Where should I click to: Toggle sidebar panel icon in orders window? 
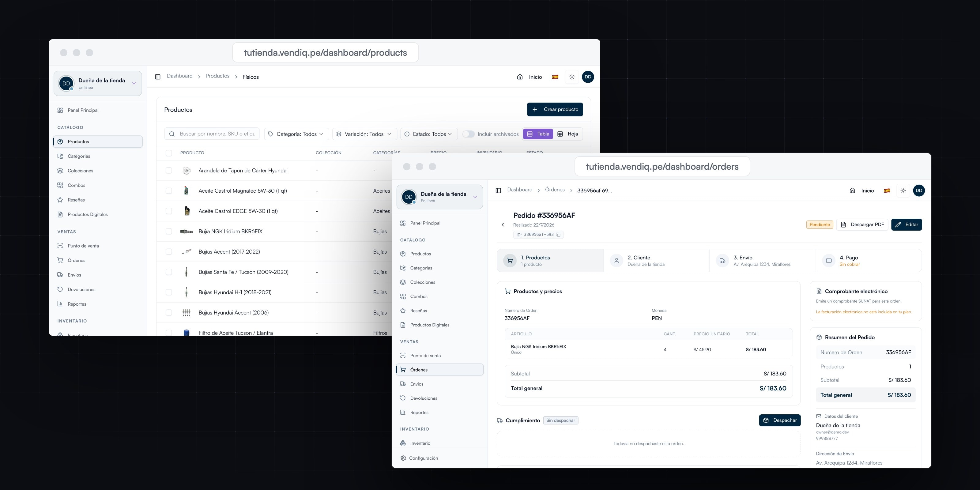[498, 190]
